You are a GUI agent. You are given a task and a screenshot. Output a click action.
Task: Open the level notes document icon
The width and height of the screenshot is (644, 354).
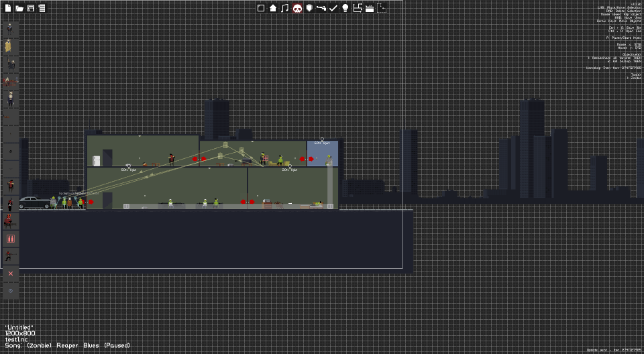[42, 8]
